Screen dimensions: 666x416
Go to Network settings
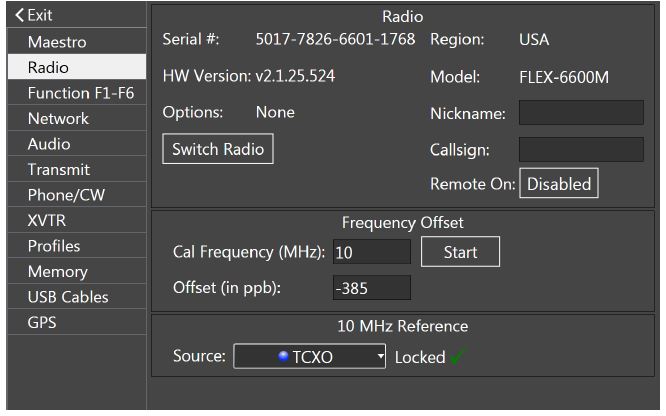tap(77, 118)
